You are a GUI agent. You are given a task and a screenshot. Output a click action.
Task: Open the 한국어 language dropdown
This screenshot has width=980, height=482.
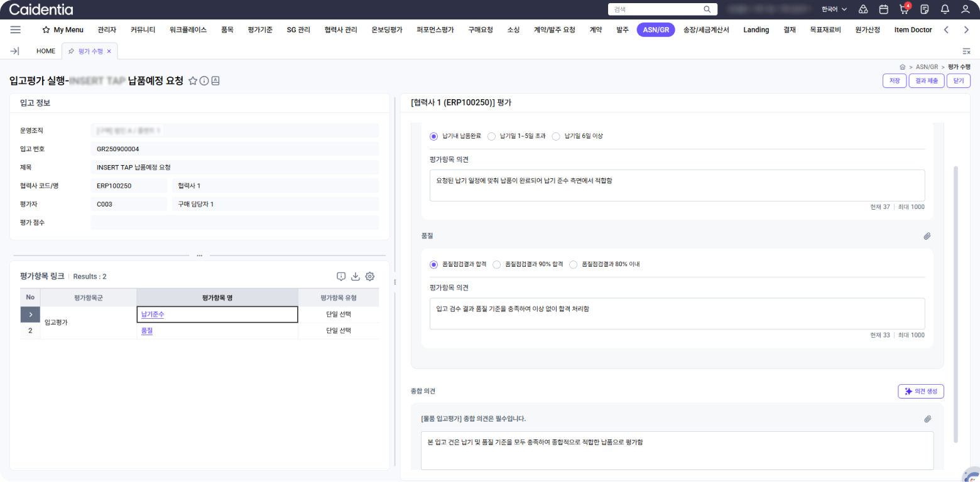834,9
